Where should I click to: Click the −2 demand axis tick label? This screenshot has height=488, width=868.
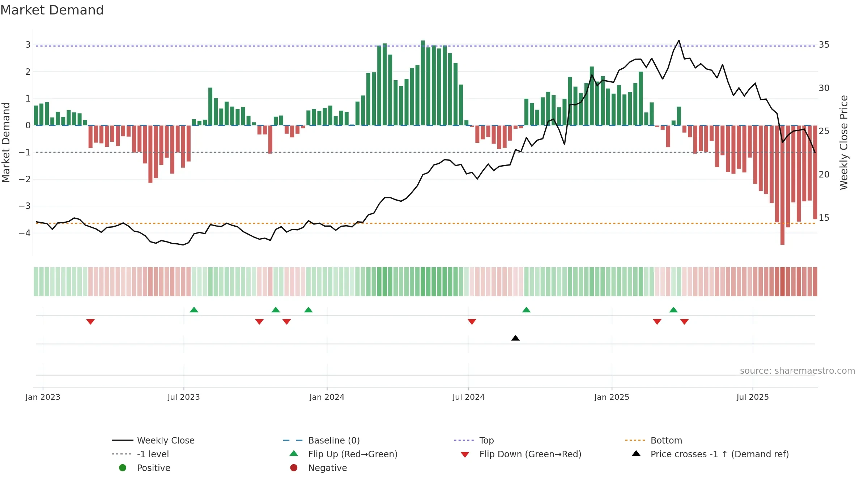[25, 179]
